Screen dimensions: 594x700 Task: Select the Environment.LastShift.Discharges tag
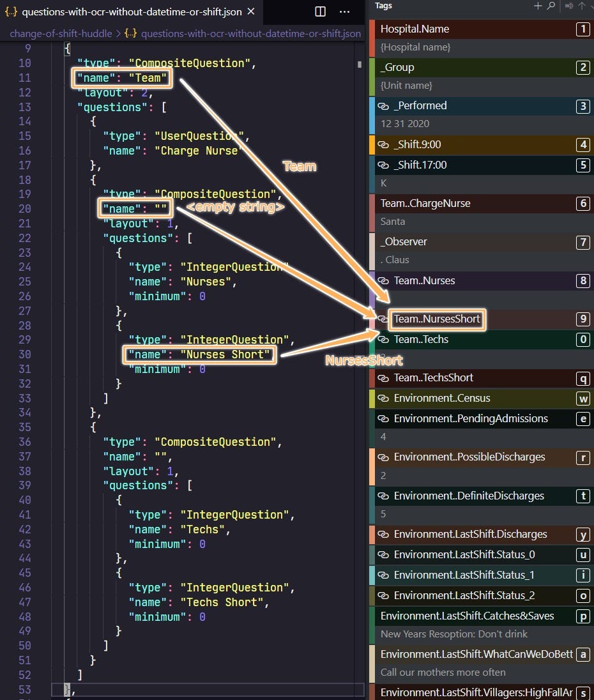pos(470,535)
